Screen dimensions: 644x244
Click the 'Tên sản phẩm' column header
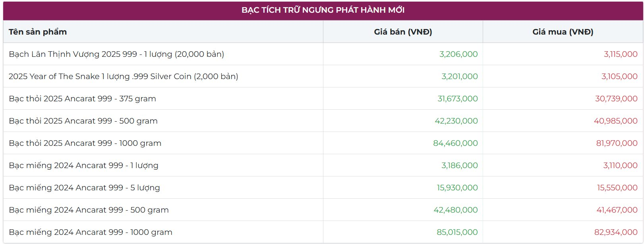pos(38,32)
